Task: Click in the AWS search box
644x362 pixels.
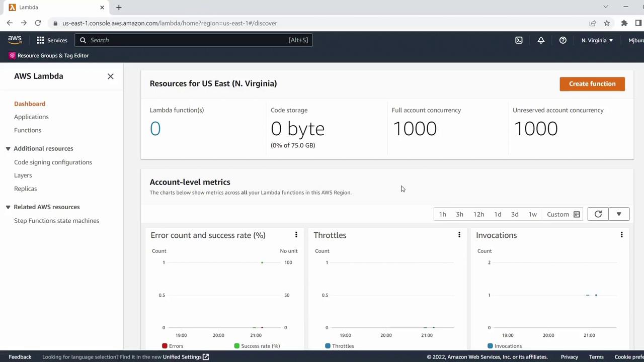Action: 194,40
